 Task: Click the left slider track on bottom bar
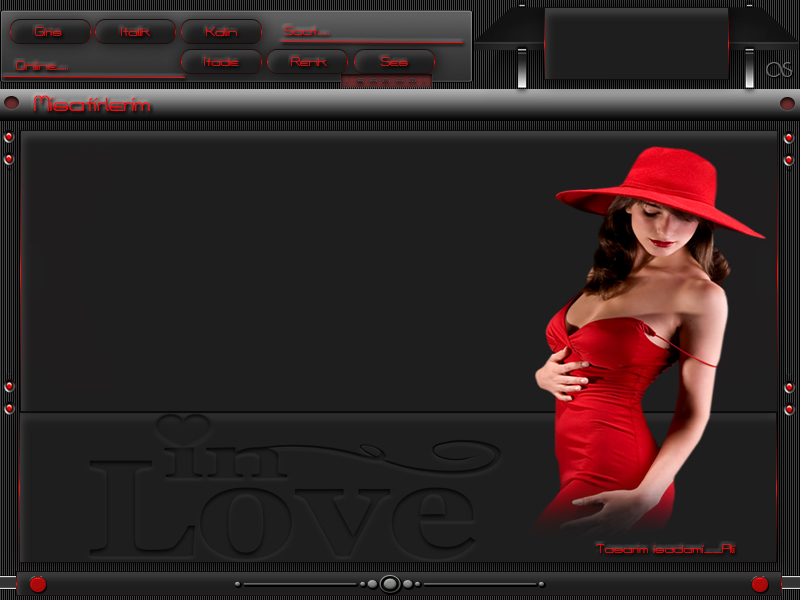300,584
